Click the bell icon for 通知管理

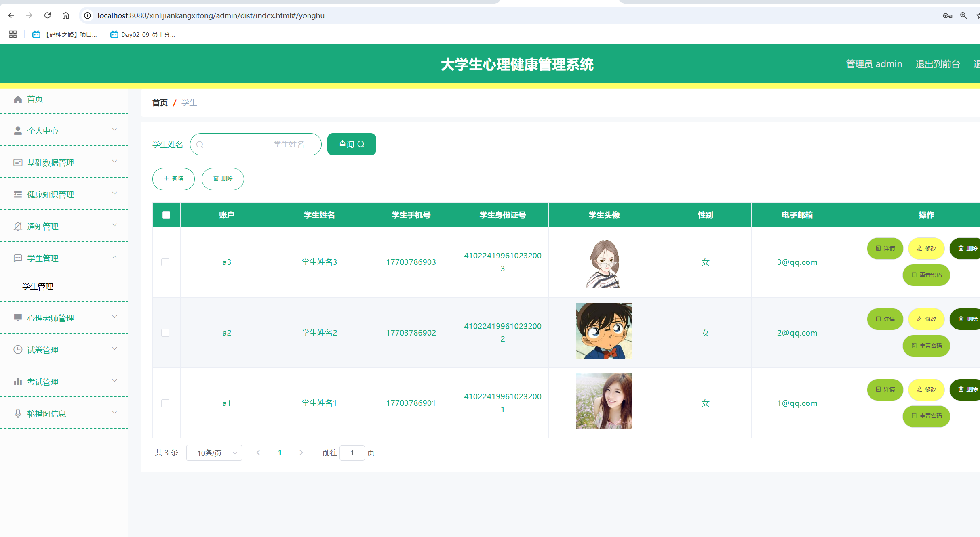coord(18,227)
